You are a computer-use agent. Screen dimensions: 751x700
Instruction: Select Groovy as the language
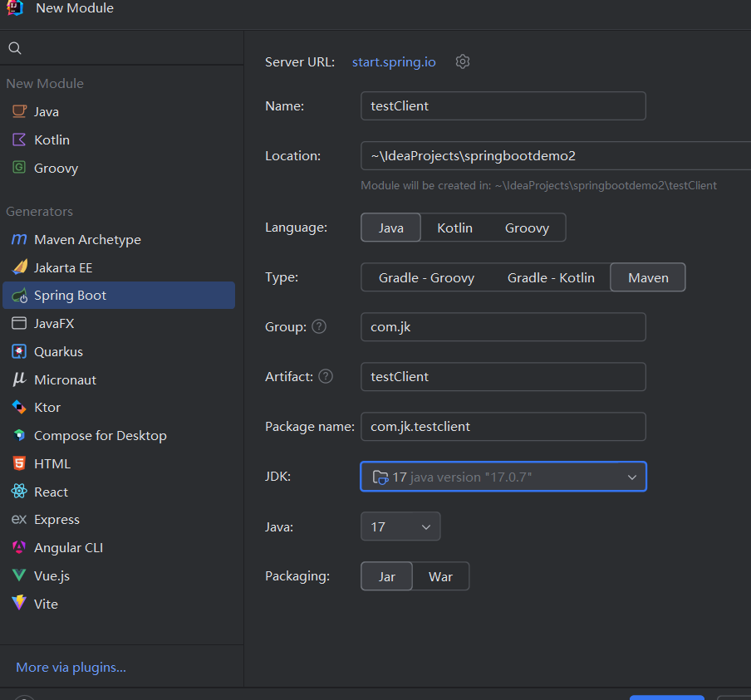coord(527,228)
